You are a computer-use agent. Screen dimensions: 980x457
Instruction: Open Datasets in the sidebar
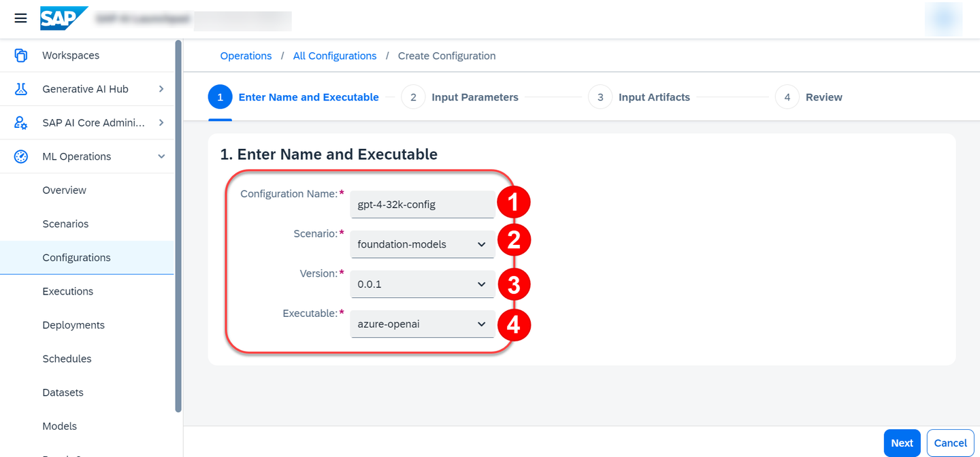(x=87, y=392)
